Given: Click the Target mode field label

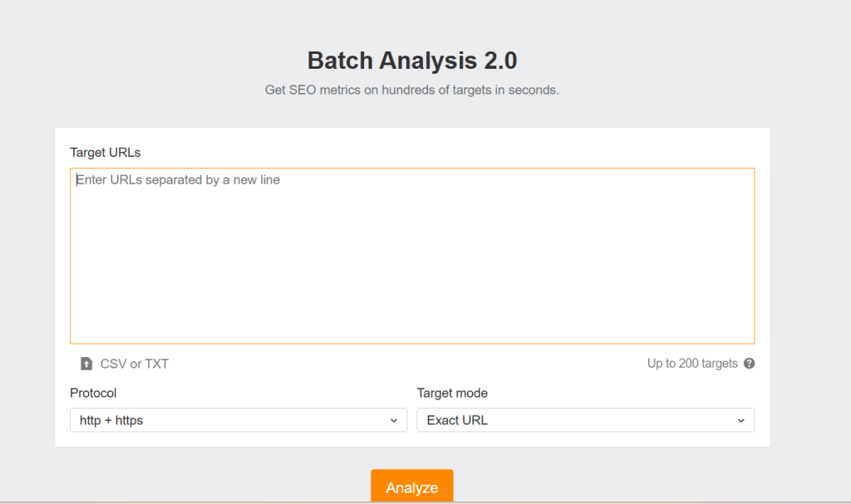Looking at the screenshot, I should coord(452,393).
